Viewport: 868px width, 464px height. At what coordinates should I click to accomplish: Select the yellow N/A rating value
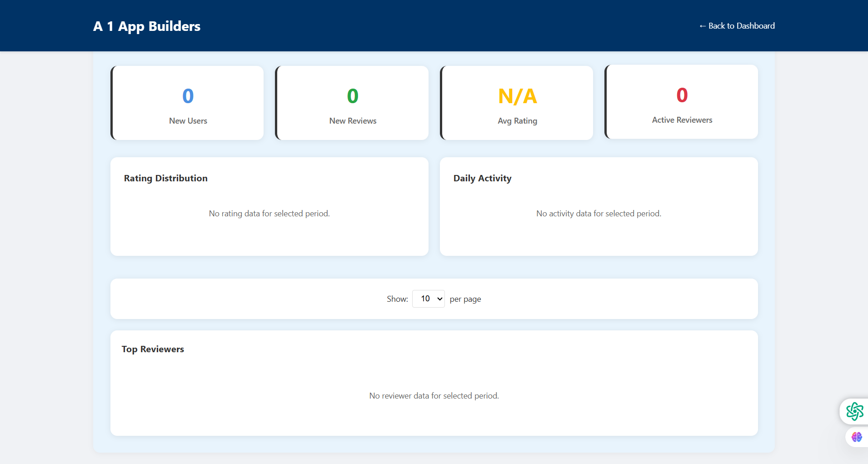pyautogui.click(x=517, y=96)
